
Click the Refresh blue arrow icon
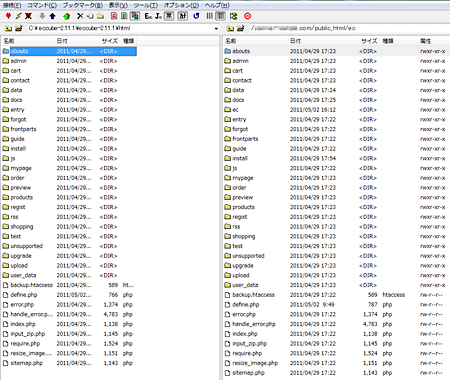tap(196, 16)
